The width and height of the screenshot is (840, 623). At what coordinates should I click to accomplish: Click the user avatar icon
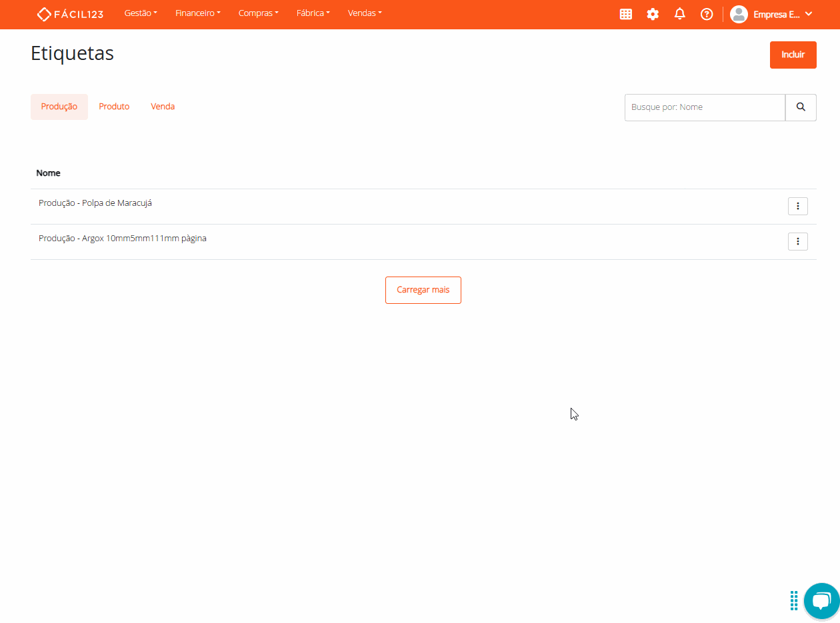click(x=739, y=14)
